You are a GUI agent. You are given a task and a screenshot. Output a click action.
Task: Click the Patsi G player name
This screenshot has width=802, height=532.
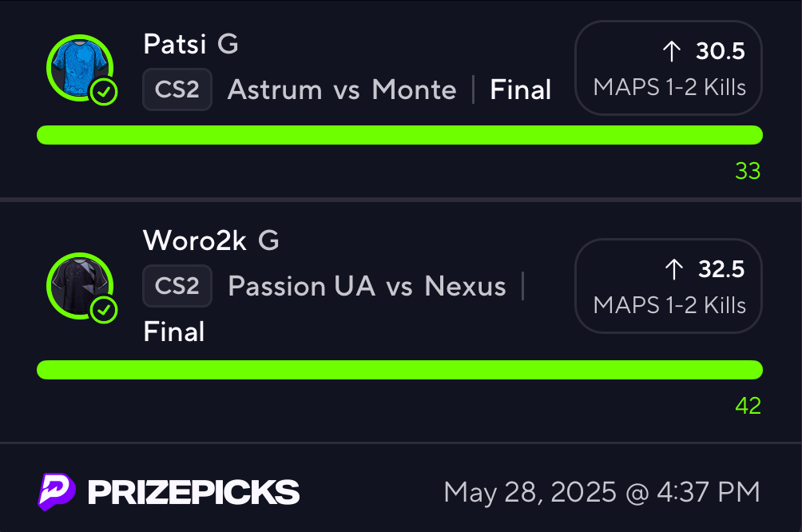coord(191,44)
